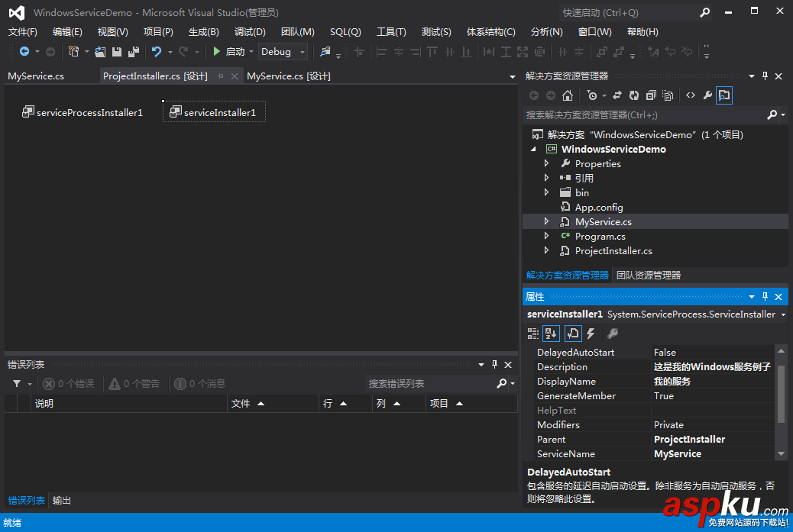This screenshot has height=532, width=793.
Task: Collapse the WindowsServiceDemo project node
Action: point(533,149)
